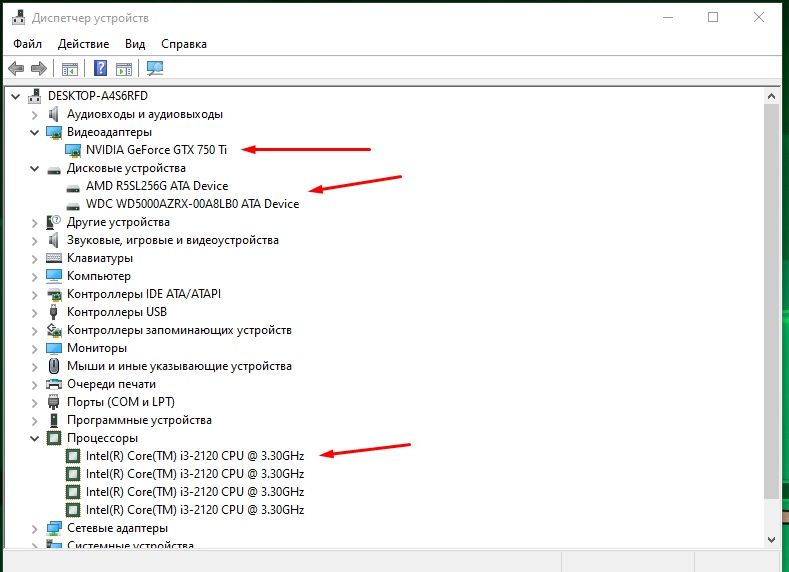Expand the Порты (COM и LPT) category

click(x=34, y=402)
